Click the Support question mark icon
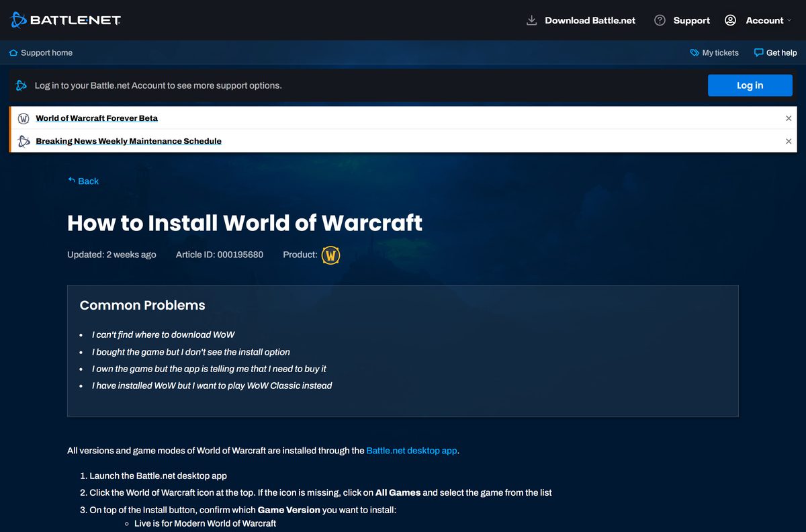This screenshot has width=806, height=532. [x=660, y=20]
